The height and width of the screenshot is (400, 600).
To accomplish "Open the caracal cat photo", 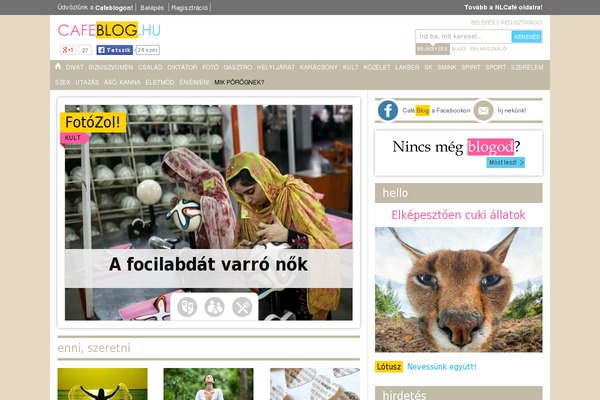I will 458,290.
